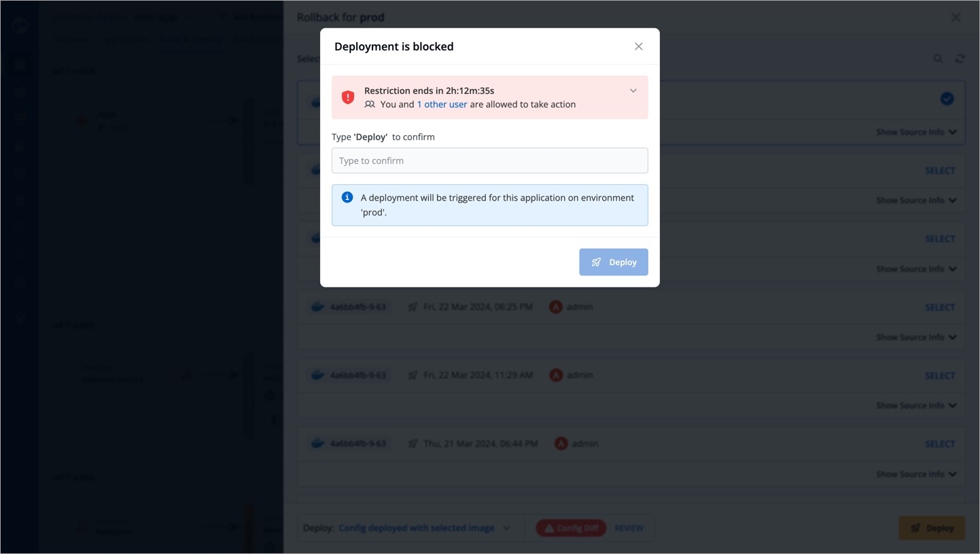Click the Deploy button in the dialog
The image size is (980, 554).
[x=613, y=262]
